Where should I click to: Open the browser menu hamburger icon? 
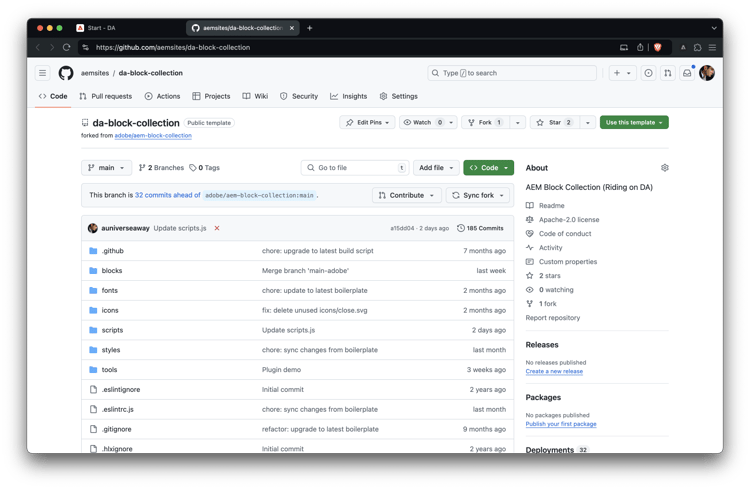pyautogui.click(x=712, y=47)
